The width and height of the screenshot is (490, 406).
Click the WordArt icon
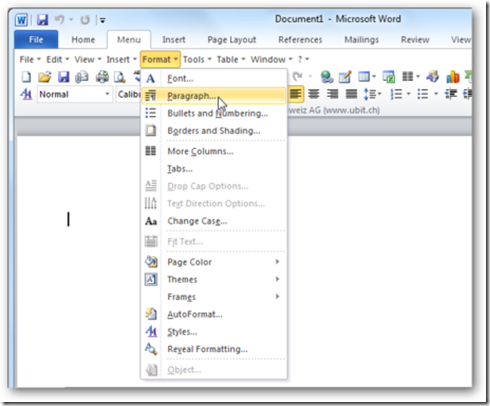[x=433, y=77]
